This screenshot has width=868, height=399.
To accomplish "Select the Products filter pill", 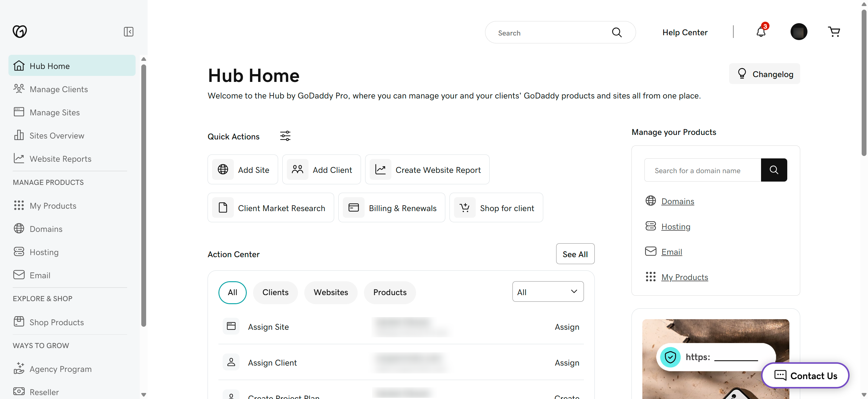I will (x=390, y=292).
